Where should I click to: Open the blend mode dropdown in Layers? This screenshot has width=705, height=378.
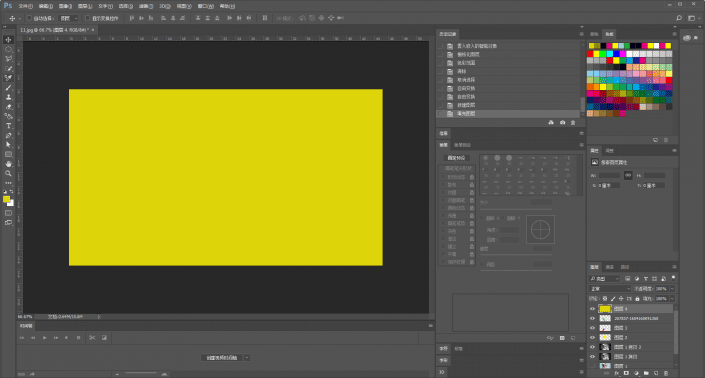pyautogui.click(x=610, y=289)
